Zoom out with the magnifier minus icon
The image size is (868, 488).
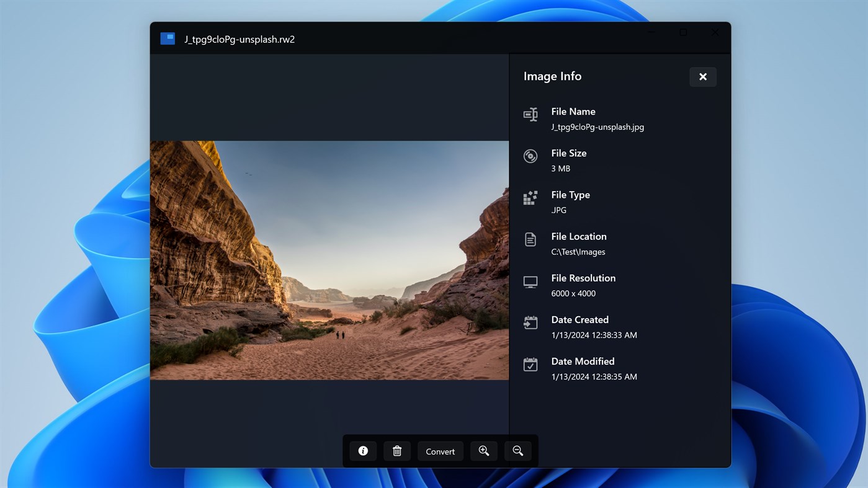518,451
